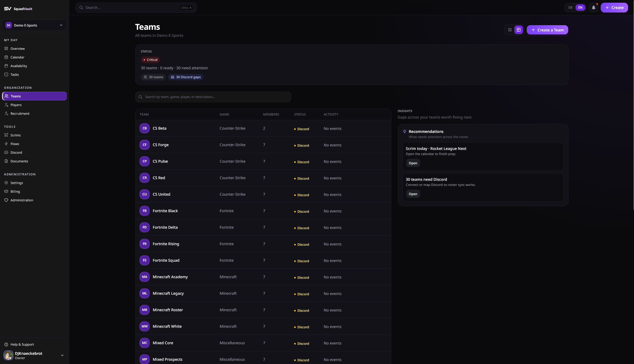
Task: Click the CR avatar for CS Red
Action: point(145,178)
